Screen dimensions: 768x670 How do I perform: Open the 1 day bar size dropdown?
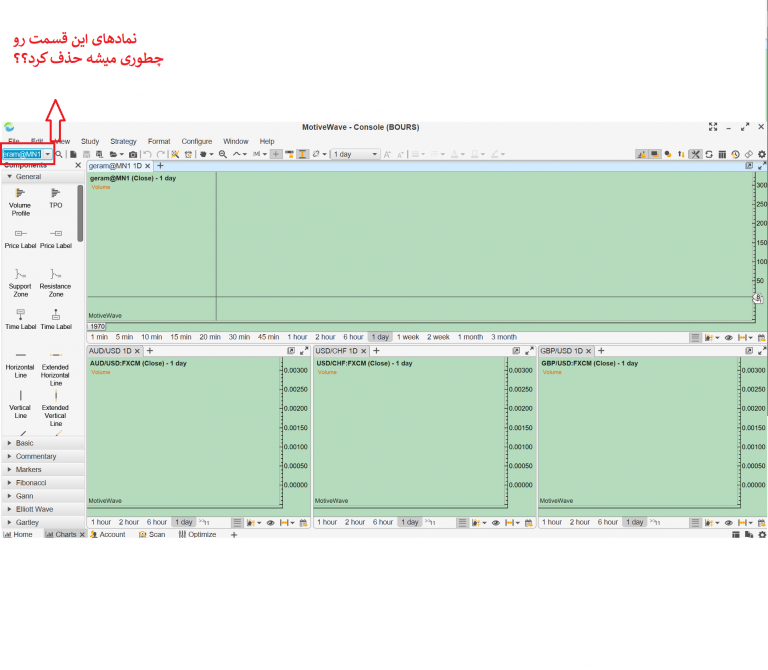coord(356,154)
